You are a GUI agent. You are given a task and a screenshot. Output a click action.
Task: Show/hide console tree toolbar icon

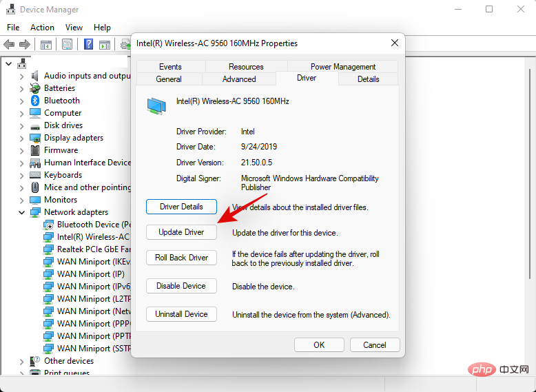point(45,44)
